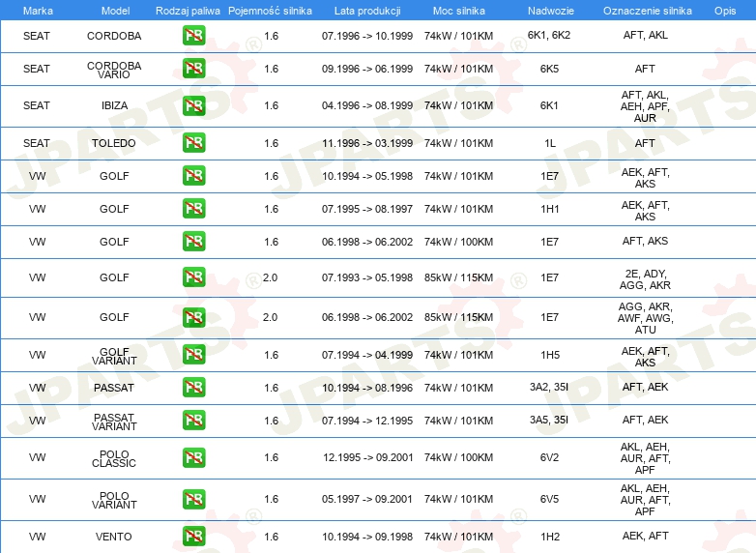The image size is (756, 553).
Task: Click the fuel icon in the SEAT TOLEDO row
Action: click(x=193, y=143)
